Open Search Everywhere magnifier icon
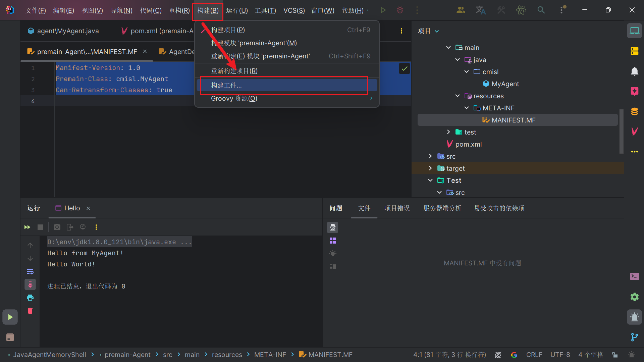 point(541,10)
